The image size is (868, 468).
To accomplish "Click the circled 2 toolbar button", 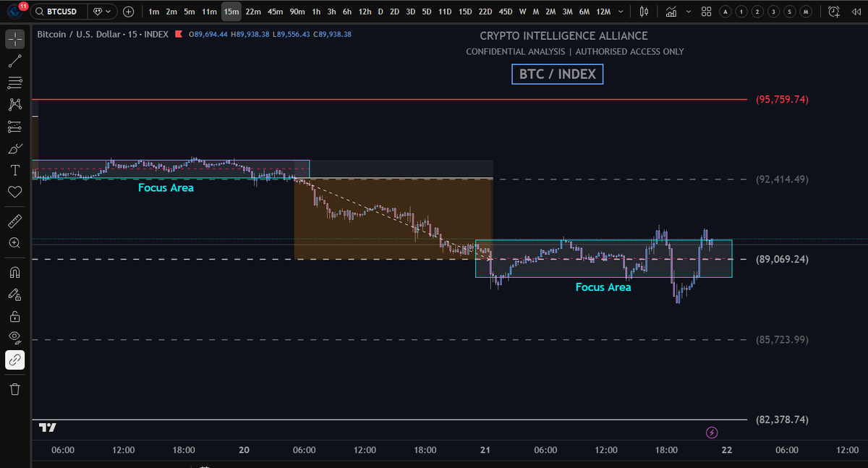I will 757,12.
